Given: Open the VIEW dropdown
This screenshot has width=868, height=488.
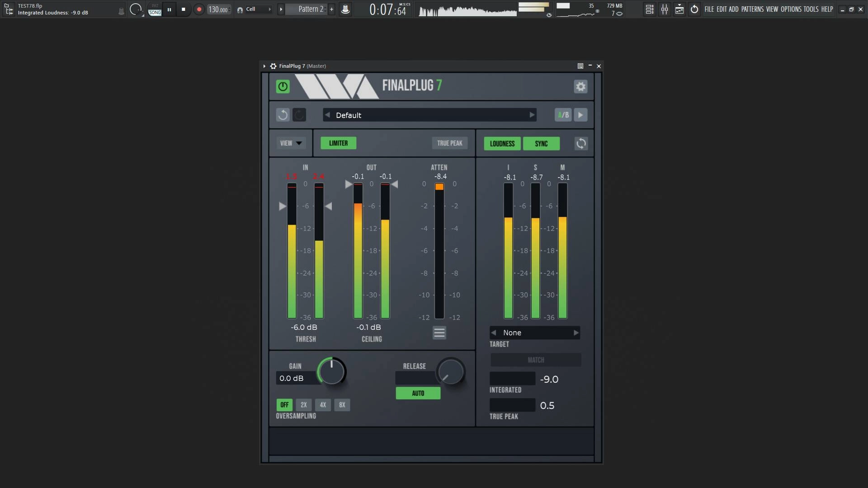Looking at the screenshot, I should [x=291, y=143].
